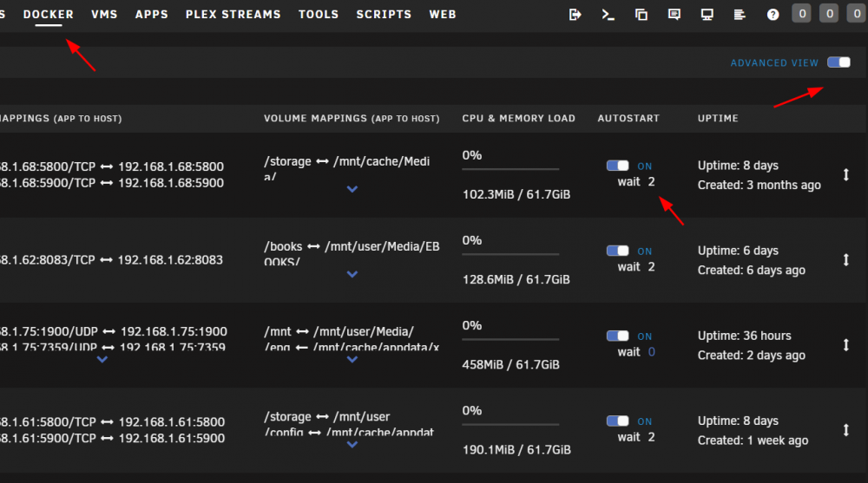Edit wait value 0 in 458MiB row
This screenshot has height=483, width=868.
(x=652, y=352)
